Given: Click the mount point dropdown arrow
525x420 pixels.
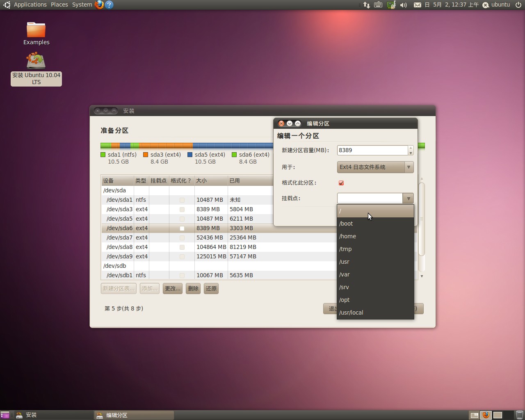Looking at the screenshot, I should [408, 199].
